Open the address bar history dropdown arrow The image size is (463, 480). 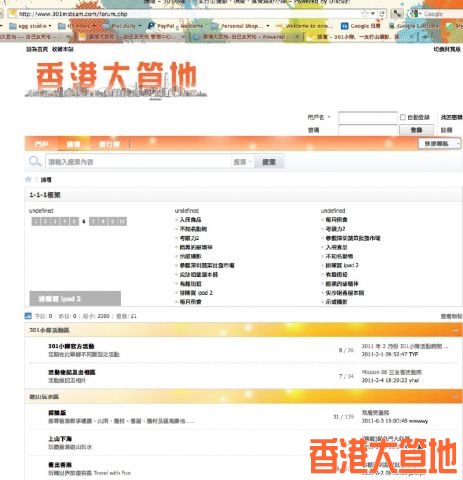point(373,14)
